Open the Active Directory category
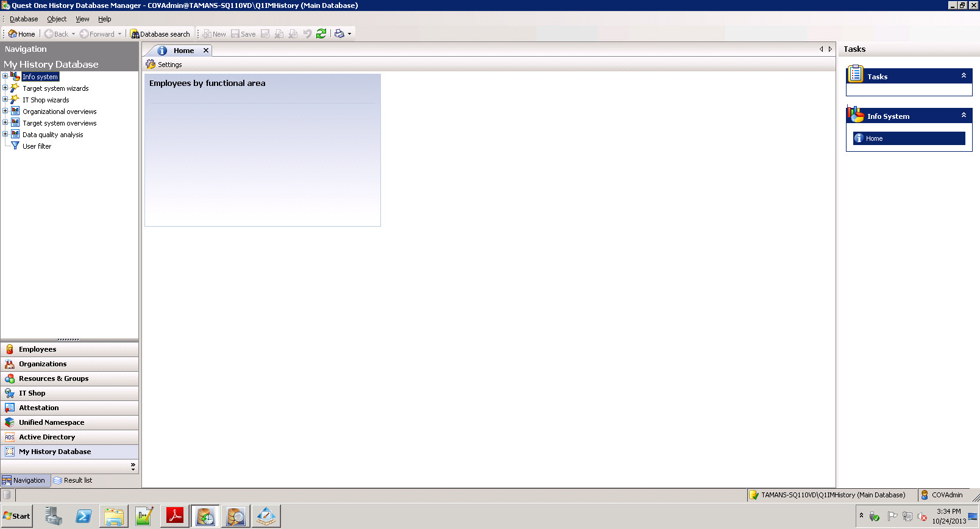Screen dimensions: 980x529 (69, 437)
